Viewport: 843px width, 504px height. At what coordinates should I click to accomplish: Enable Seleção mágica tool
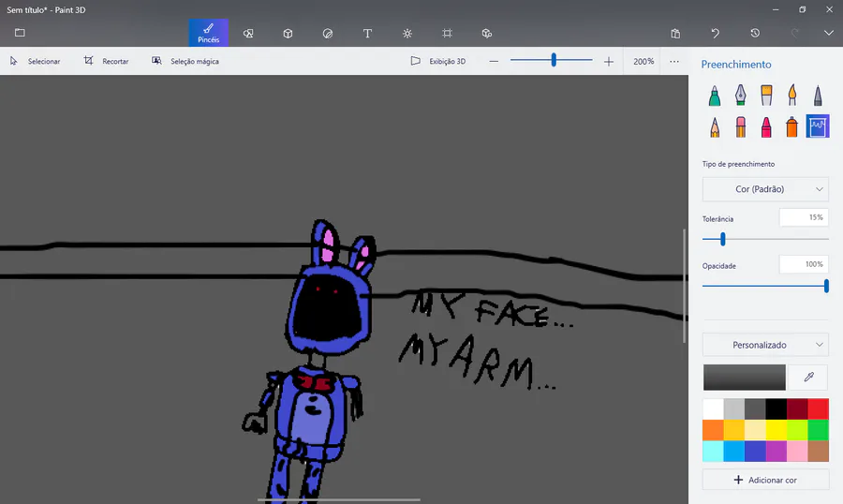[185, 61]
